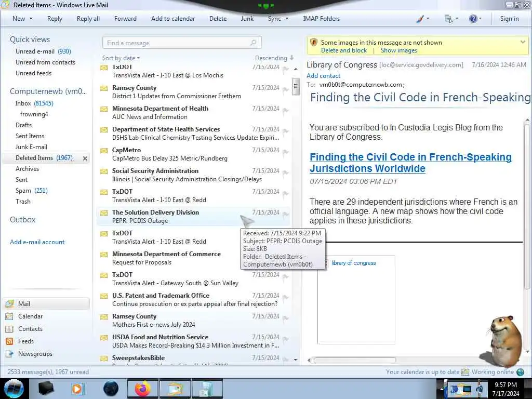This screenshot has height=399, width=532.
Task: Click envelope icon of Ramsey County District 1 message
Action: (x=104, y=88)
